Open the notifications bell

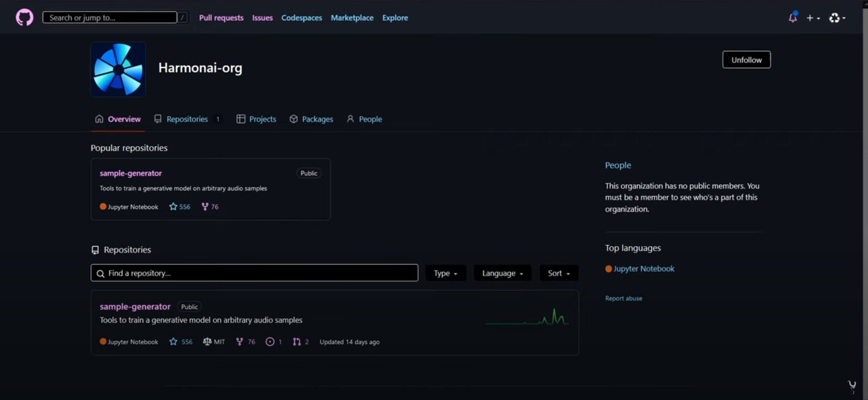tap(793, 17)
